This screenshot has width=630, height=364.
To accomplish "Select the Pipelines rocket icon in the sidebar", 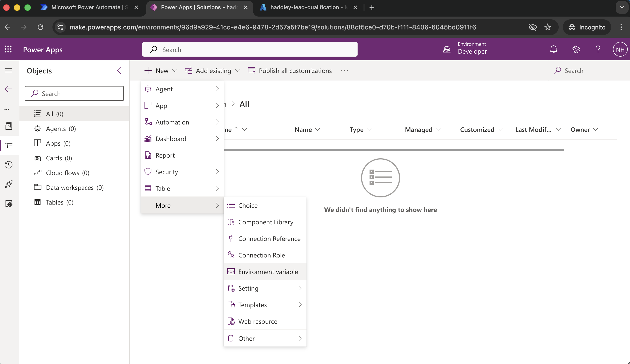I will coord(9,184).
